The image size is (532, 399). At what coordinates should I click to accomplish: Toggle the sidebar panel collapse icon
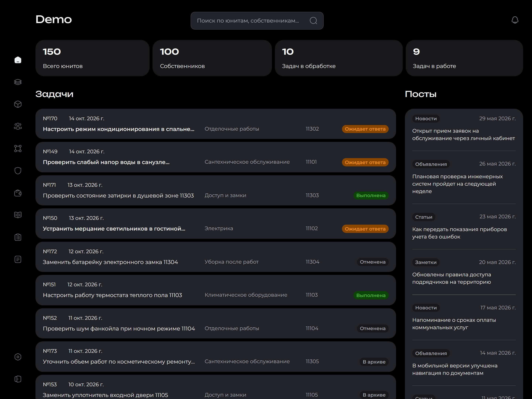18,379
